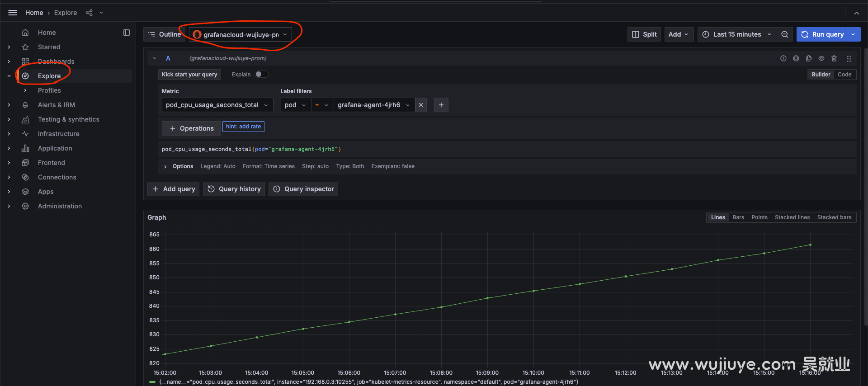Remove the pod label filter

(421, 105)
